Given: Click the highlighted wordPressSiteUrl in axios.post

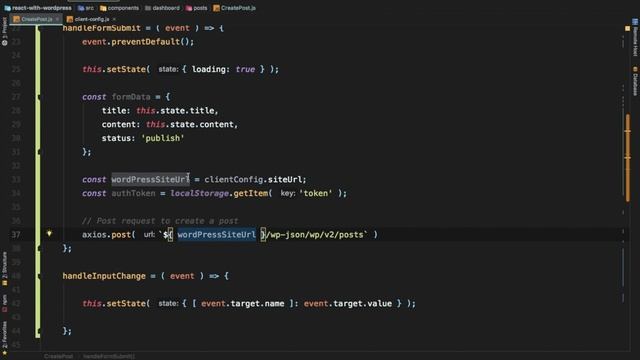Looking at the screenshot, I should pos(216,235).
